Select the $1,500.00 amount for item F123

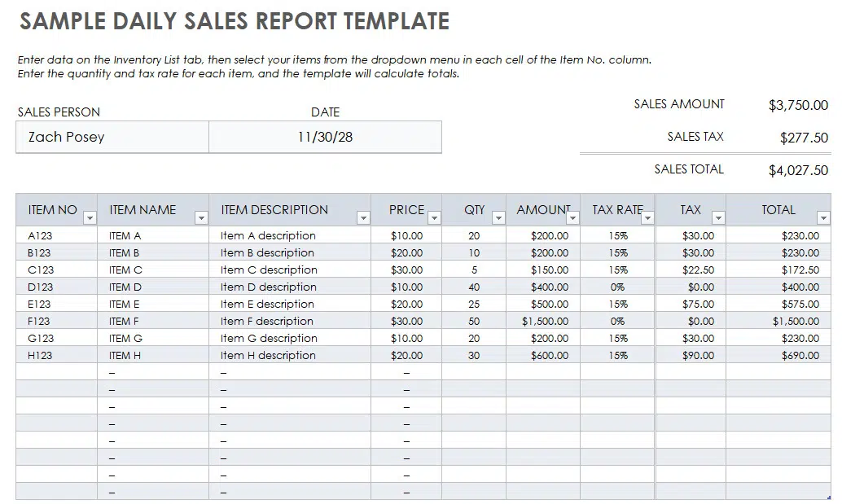[x=544, y=321]
